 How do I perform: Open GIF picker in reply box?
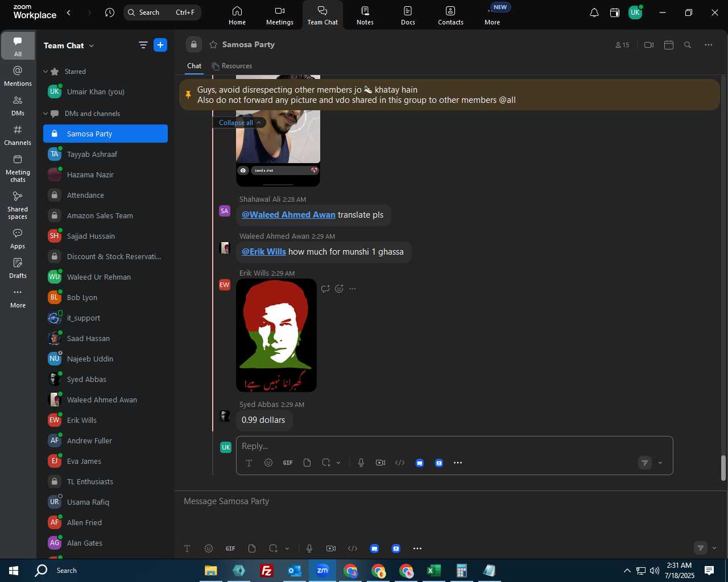click(288, 463)
